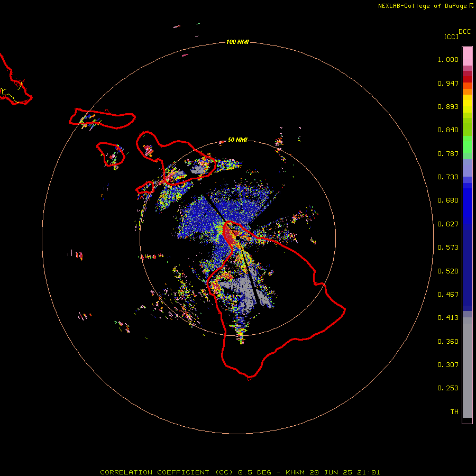Viewport: 476px width, 476px height.
Task: Select the [CC] units label
Action: pos(451,36)
